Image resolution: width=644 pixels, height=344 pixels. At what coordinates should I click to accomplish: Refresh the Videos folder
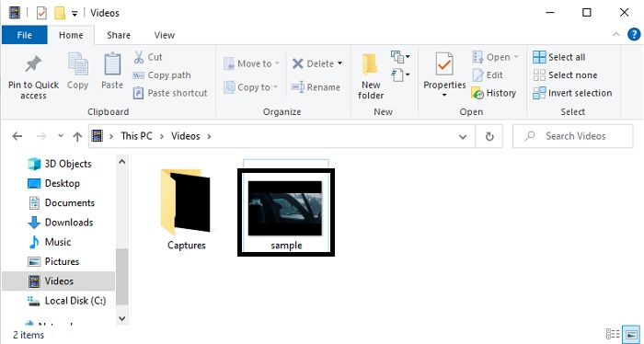tap(489, 136)
